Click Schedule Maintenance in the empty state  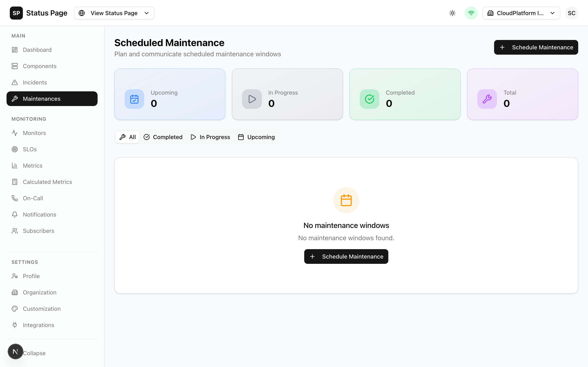coord(346,256)
